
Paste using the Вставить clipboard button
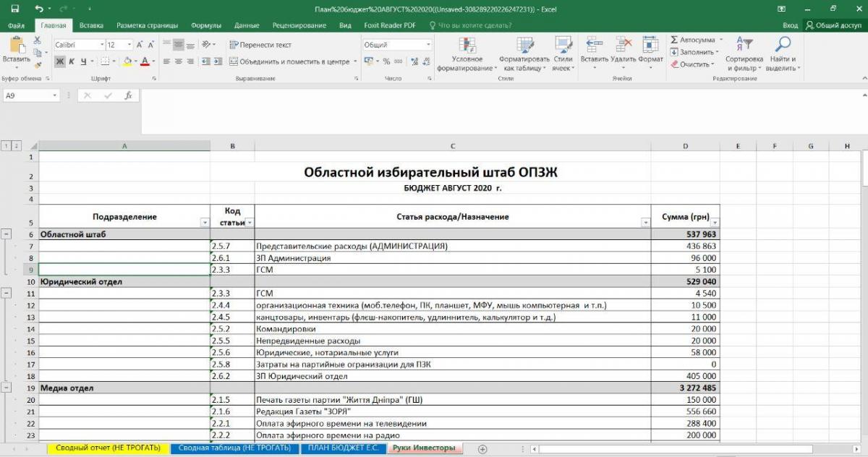pos(16,51)
